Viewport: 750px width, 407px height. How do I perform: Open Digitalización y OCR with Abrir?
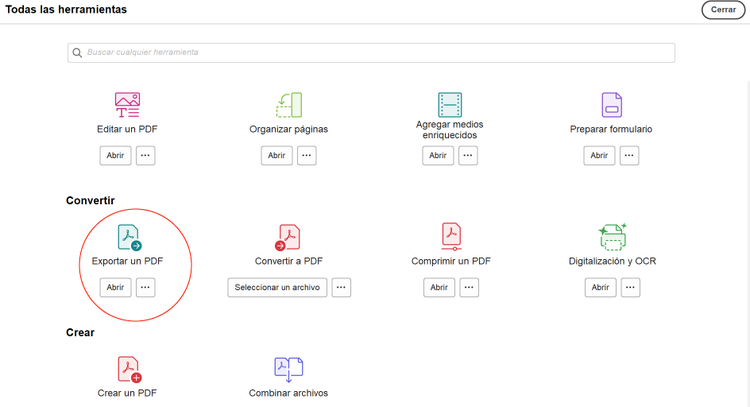600,287
